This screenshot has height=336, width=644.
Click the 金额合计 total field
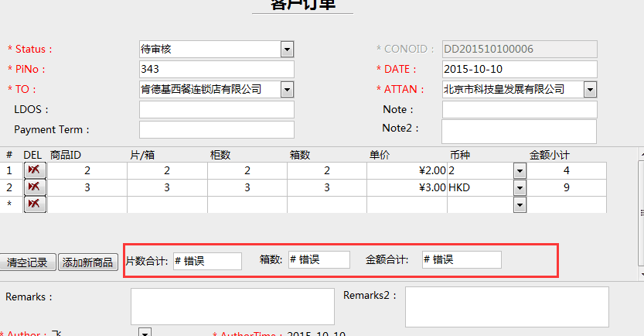point(462,260)
